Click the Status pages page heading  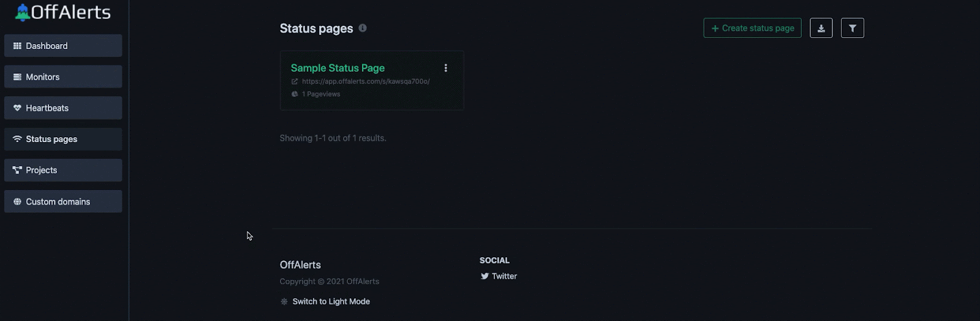click(316, 28)
